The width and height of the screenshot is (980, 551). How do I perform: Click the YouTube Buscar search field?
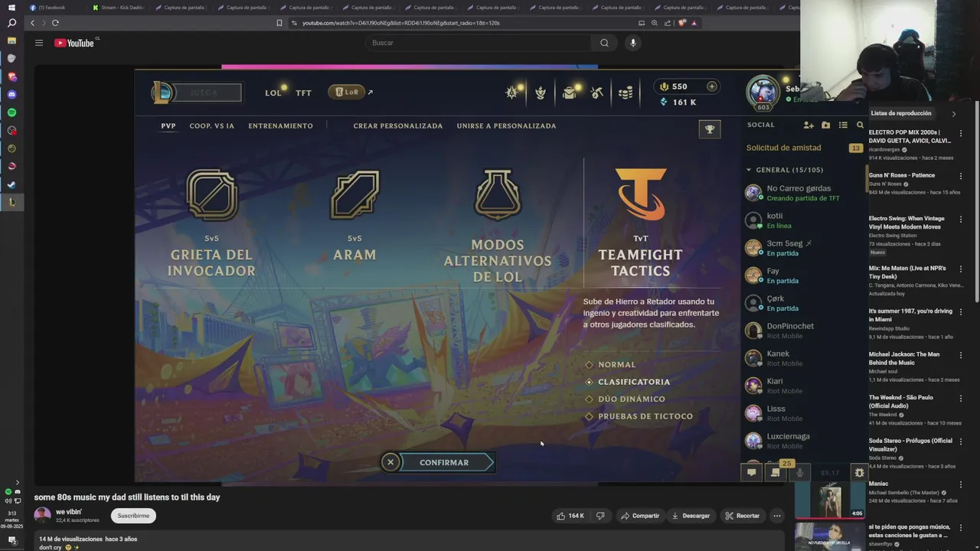(479, 43)
